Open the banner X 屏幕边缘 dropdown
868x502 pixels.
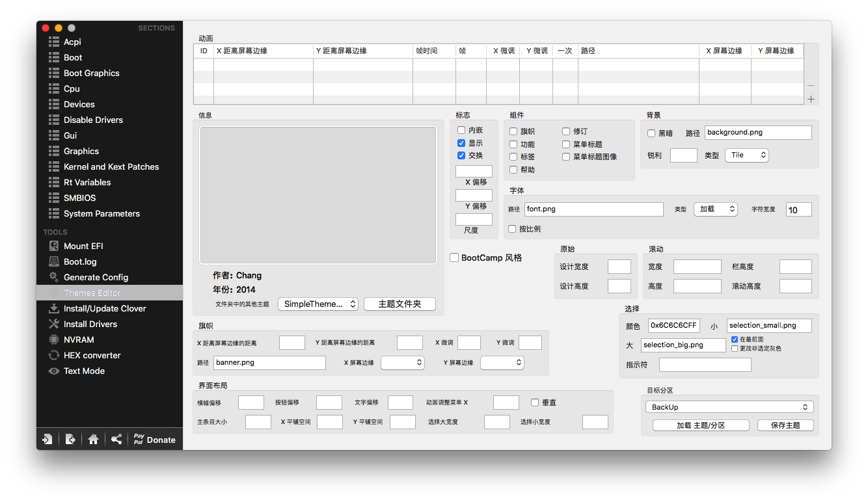403,362
